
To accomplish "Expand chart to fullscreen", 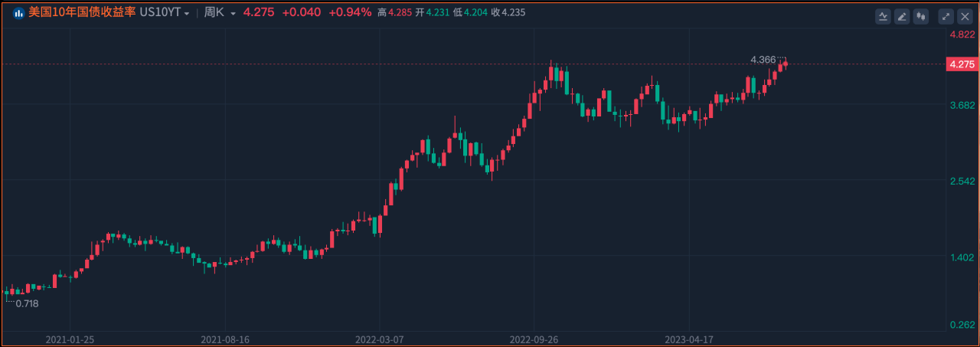I will (x=946, y=16).
